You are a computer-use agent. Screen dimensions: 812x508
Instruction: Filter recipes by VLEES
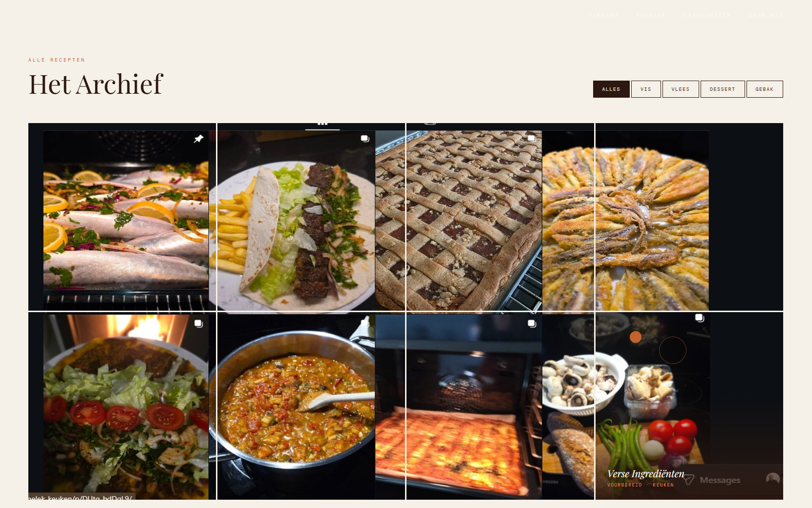[681, 89]
